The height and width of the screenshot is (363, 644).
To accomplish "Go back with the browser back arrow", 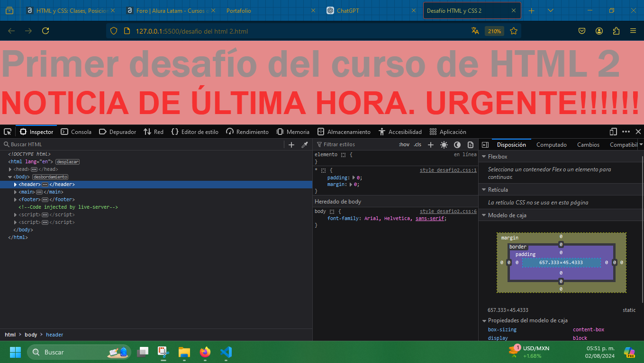I will pos(11,31).
